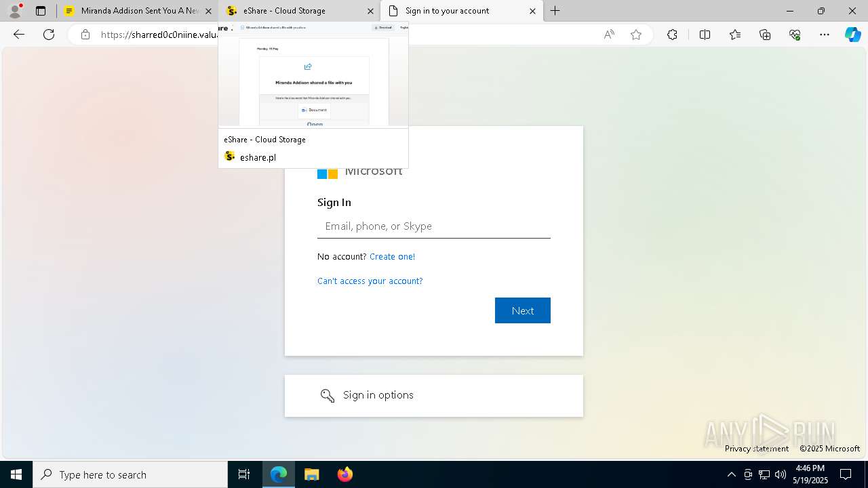This screenshot has height=488, width=868.
Task: Show hidden system tray icons
Action: [731, 474]
